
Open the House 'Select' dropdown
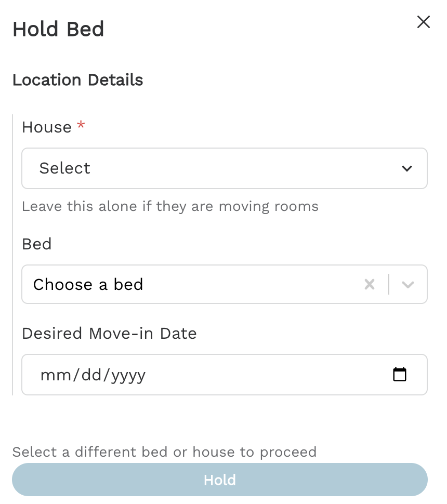pos(223,168)
